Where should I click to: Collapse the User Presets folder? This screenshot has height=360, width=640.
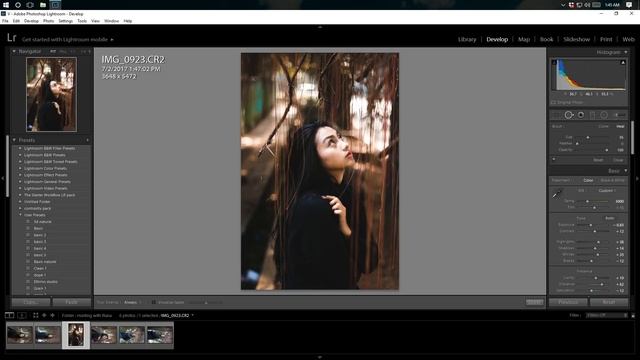pos(20,215)
